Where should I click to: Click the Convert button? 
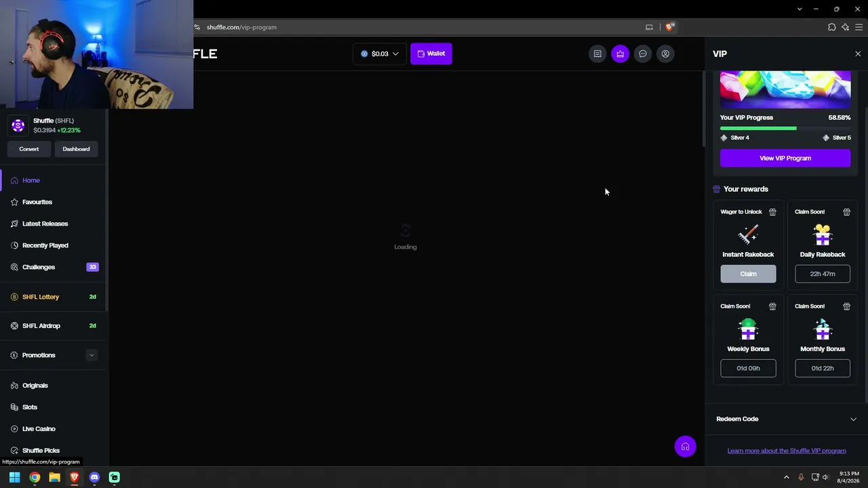(29, 149)
